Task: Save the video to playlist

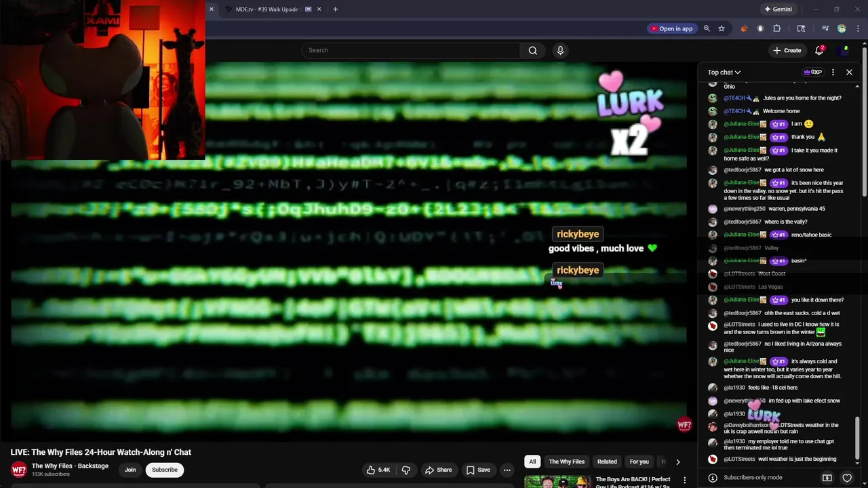Action: point(478,470)
